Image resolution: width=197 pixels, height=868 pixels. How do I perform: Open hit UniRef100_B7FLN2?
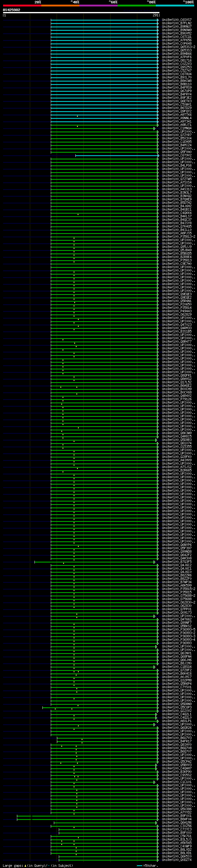177,23
